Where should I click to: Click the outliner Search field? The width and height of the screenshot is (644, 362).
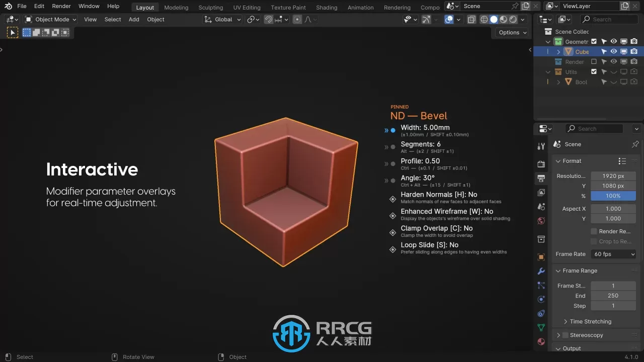coord(610,19)
